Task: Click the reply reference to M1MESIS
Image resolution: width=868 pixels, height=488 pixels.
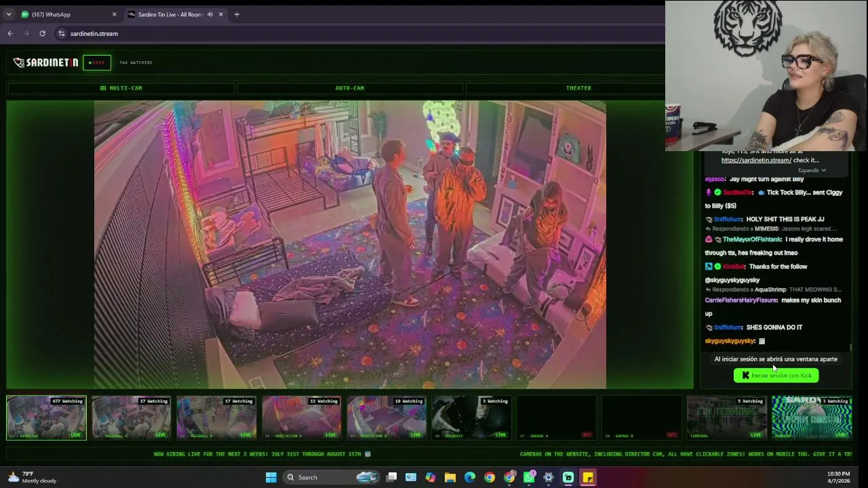Action: tap(771, 229)
